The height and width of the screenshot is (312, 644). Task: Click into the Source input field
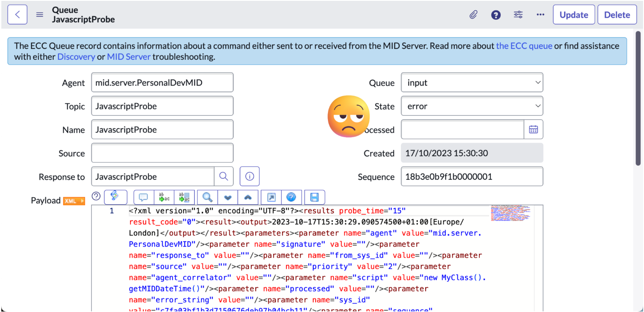[x=162, y=153]
